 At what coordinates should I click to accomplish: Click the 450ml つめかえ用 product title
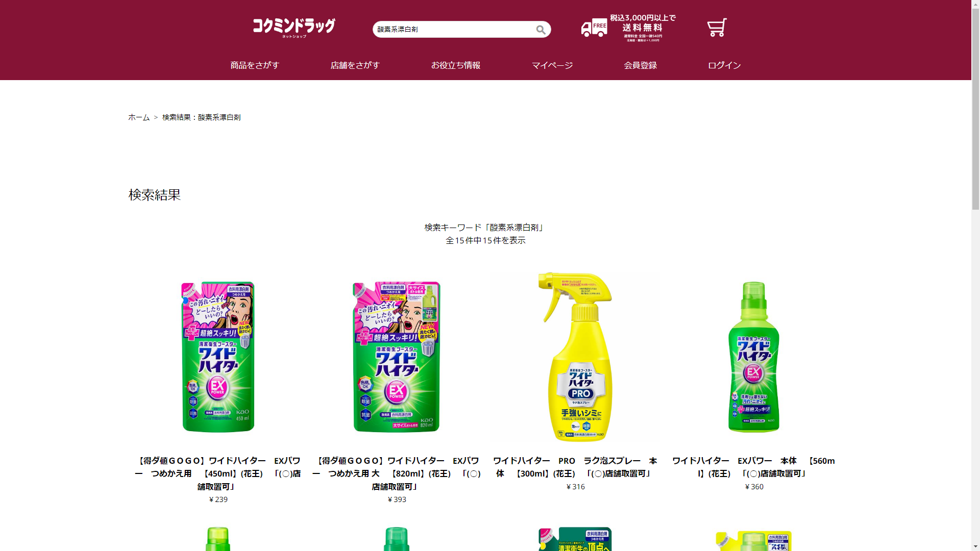click(218, 473)
